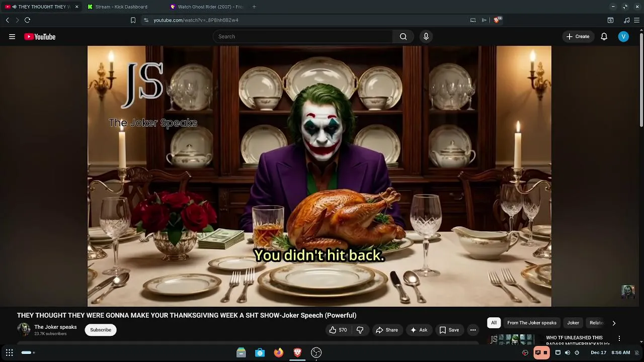Open picture-in-picture icon in address bar

[473, 20]
